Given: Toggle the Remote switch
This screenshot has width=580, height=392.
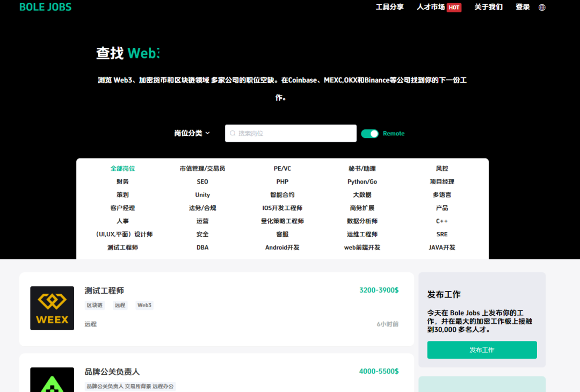Looking at the screenshot, I should pos(369,134).
